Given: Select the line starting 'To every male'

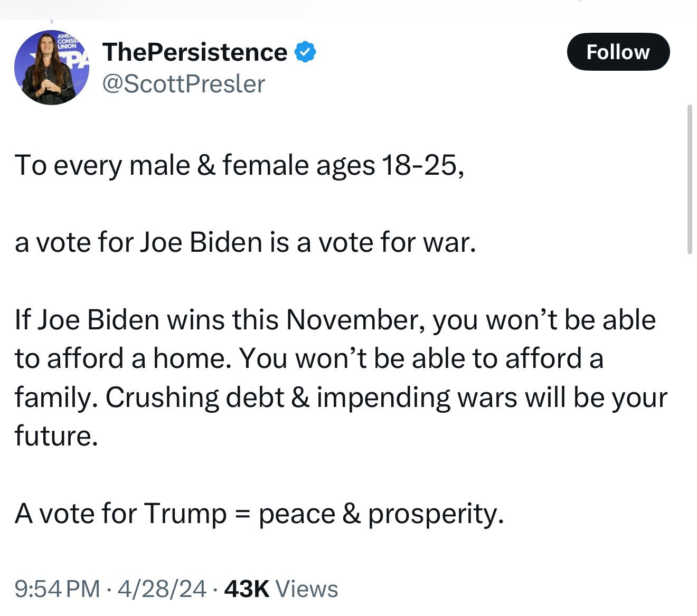Looking at the screenshot, I should click(x=240, y=165).
